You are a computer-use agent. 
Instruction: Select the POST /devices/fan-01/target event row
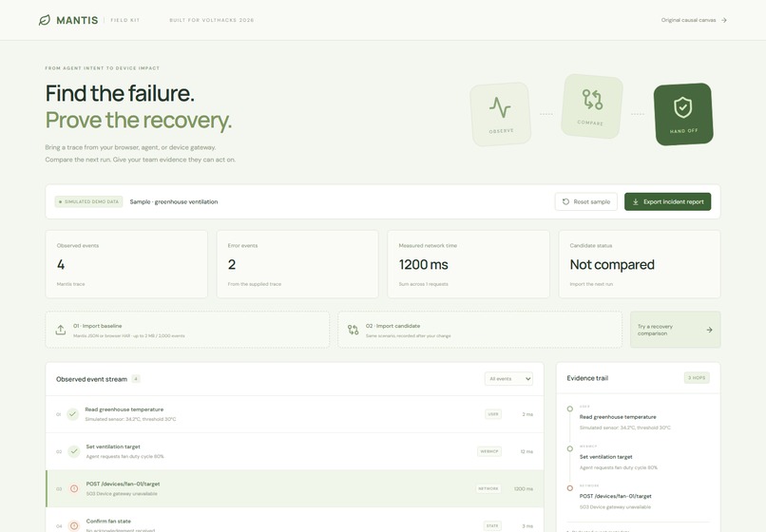[295, 488]
